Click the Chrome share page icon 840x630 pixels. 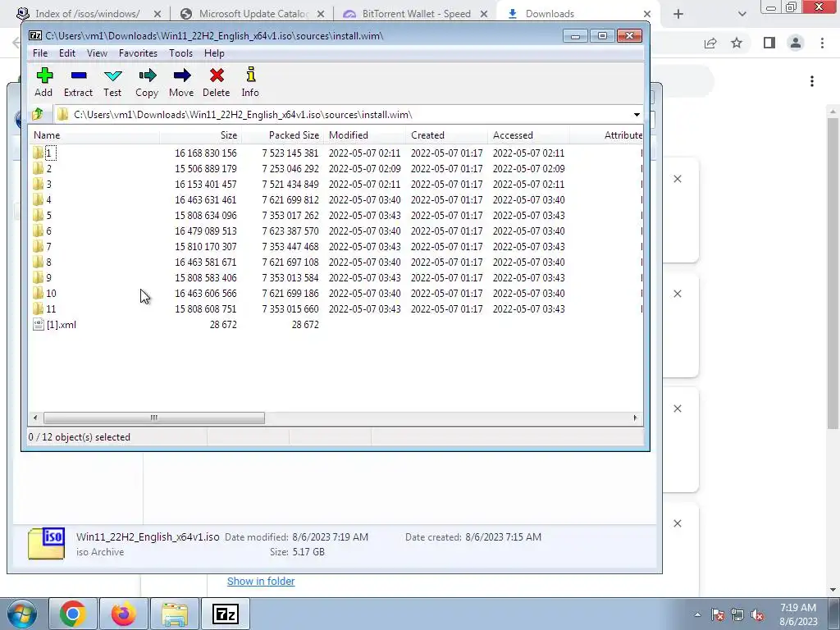coord(710,43)
